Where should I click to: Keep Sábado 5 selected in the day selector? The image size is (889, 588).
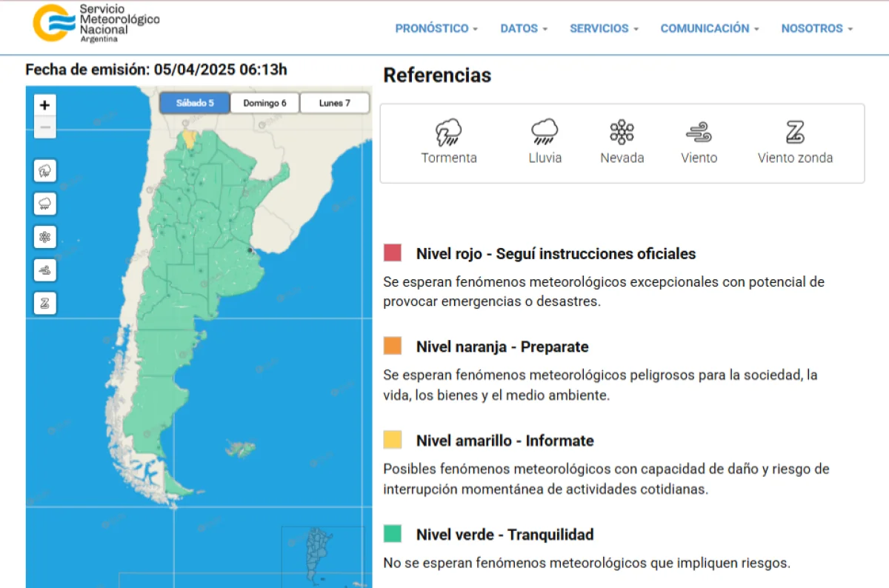click(x=194, y=103)
